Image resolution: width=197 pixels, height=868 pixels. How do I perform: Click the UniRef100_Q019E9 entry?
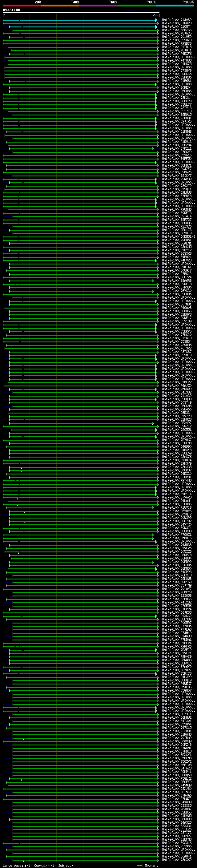177,37
